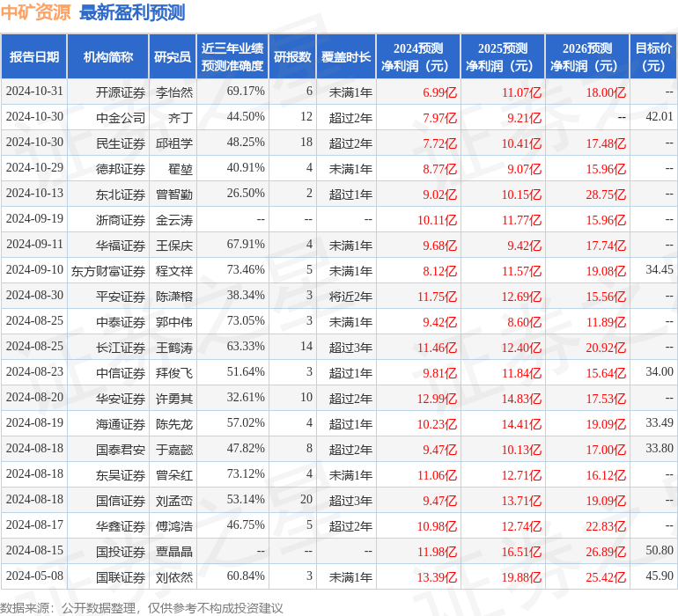Select analyst 刘孟峦 cell
The width and height of the screenshot is (678, 616).
pos(174,501)
